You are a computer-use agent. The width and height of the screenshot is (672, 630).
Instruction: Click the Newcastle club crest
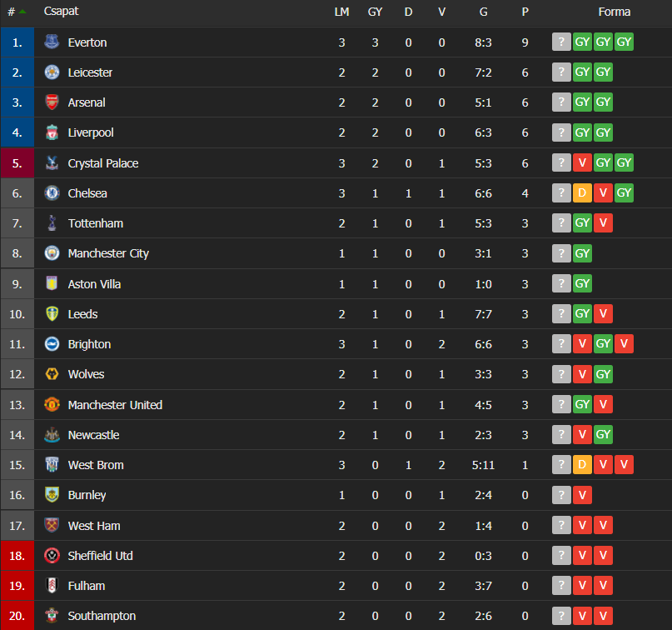pyautogui.click(x=52, y=434)
